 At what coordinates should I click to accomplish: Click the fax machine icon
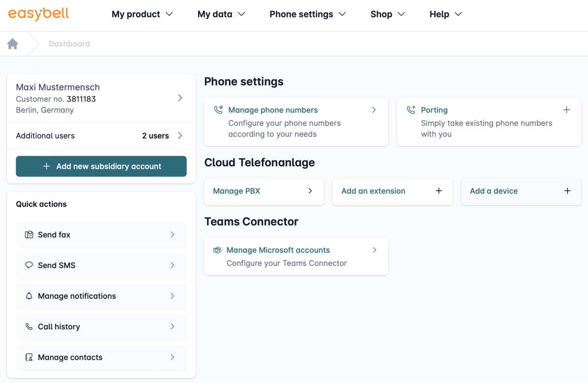29,235
